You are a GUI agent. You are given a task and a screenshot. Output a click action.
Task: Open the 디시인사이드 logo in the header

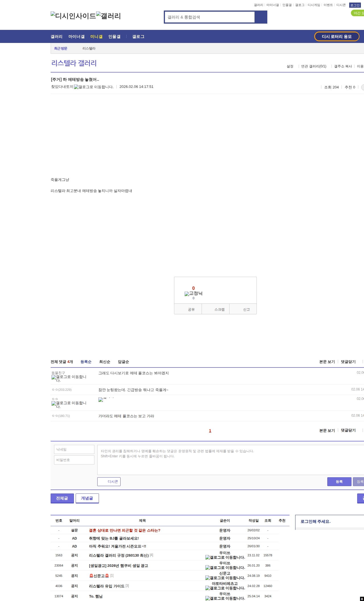coord(73,16)
